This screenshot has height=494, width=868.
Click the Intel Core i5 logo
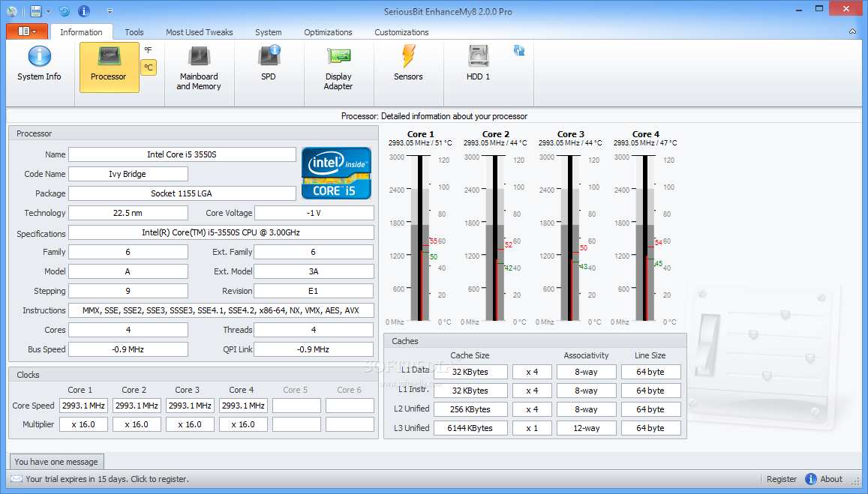[336, 173]
